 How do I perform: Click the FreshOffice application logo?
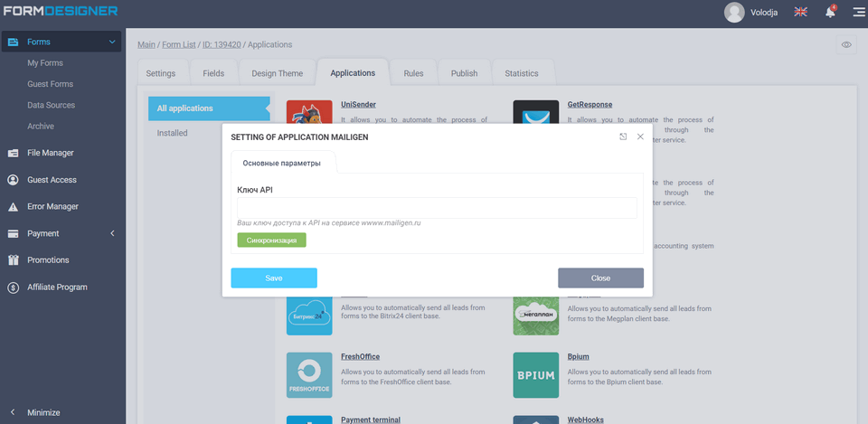[x=308, y=375]
